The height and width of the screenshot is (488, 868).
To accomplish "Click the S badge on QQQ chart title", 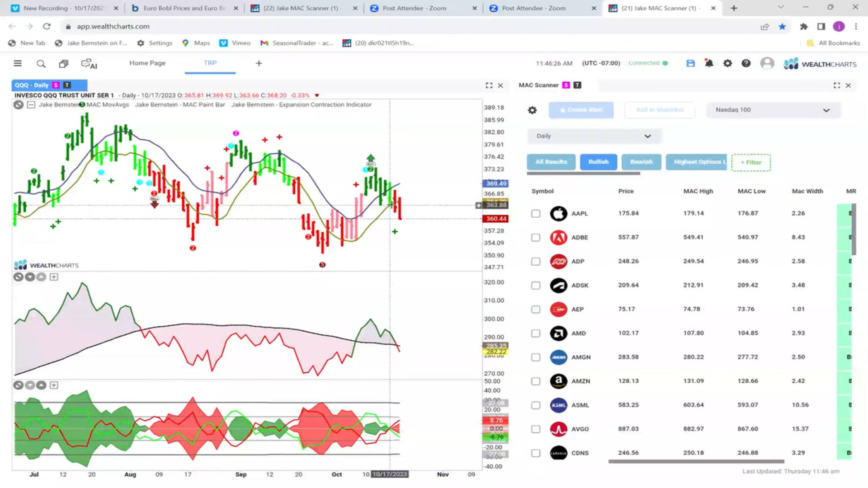I will (x=56, y=85).
